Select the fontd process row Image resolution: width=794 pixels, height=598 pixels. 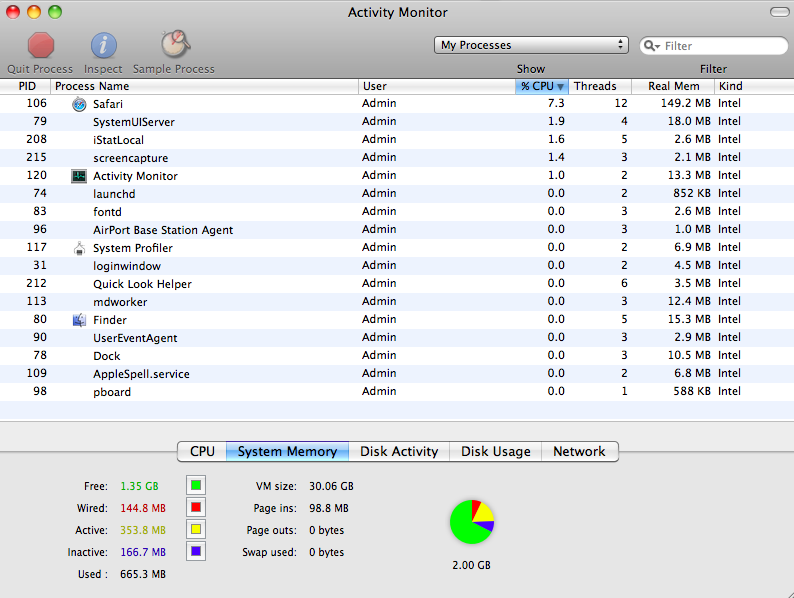[397, 212]
